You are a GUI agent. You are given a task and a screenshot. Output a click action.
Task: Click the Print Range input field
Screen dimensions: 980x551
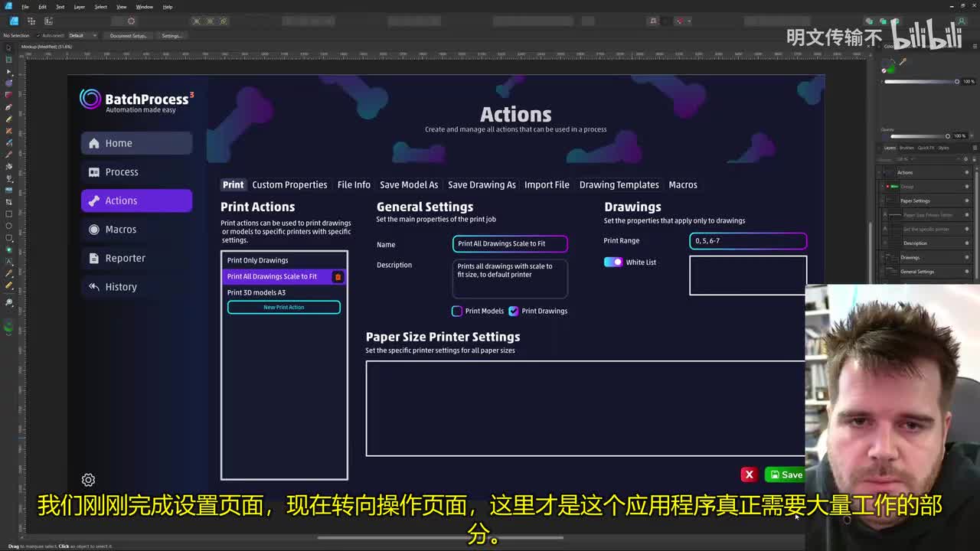(x=748, y=240)
